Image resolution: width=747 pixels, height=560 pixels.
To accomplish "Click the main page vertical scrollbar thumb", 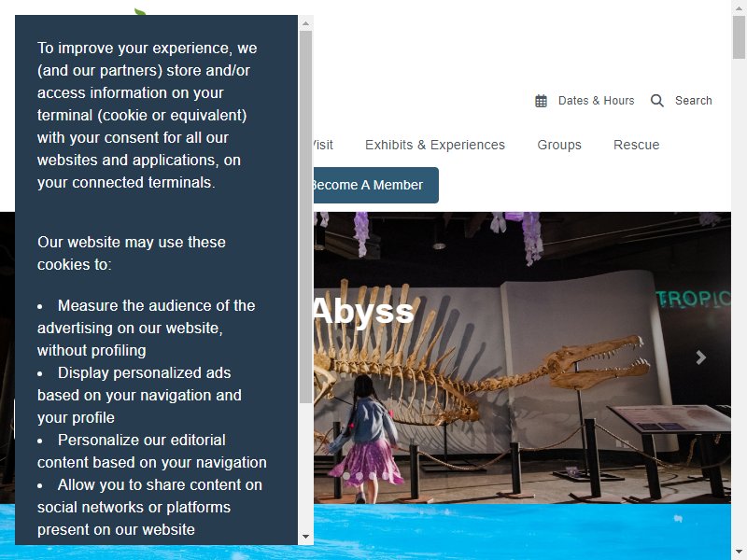I will 740,37.
